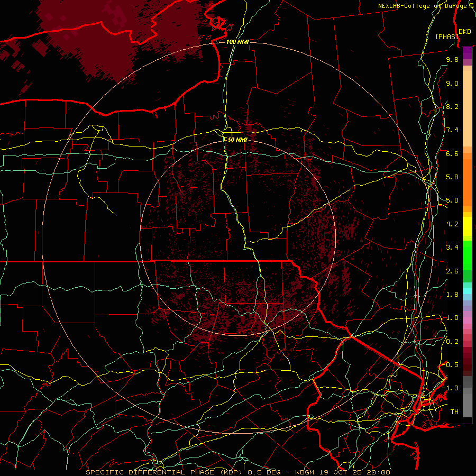This screenshot has width=476, height=476.
Task: Click the 8.2 scale value
Action: [452, 106]
